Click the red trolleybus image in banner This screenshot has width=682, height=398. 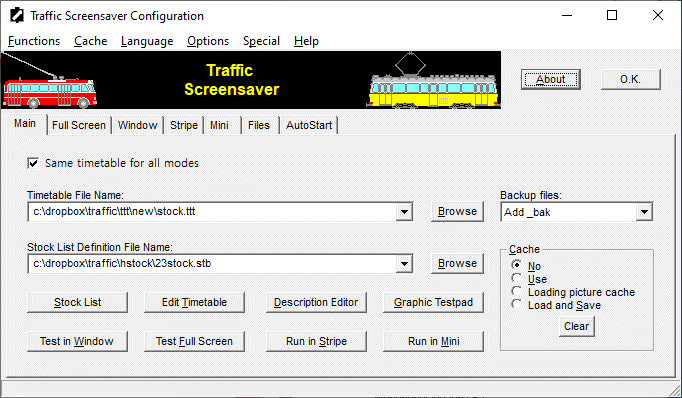pos(50,92)
